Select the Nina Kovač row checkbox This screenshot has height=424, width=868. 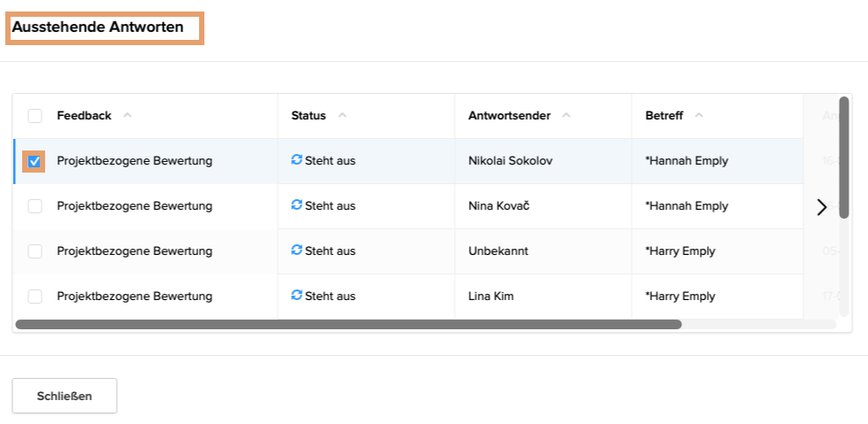(x=35, y=206)
